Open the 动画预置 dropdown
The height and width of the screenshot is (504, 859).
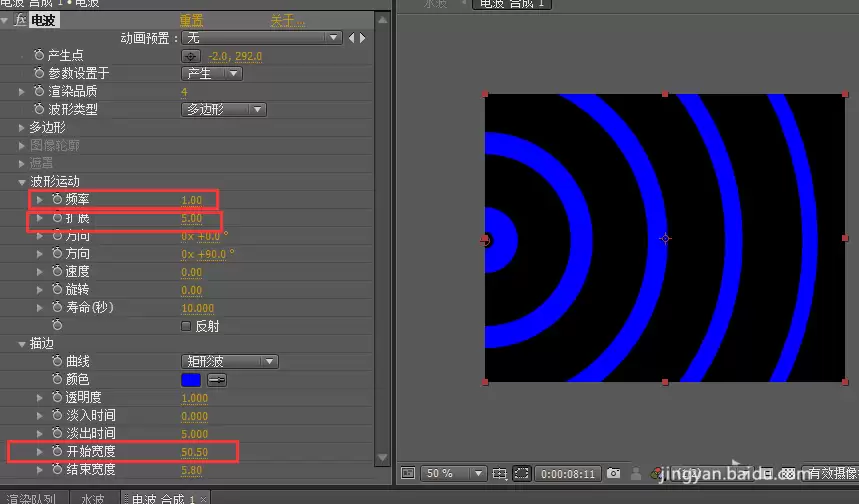(x=262, y=38)
